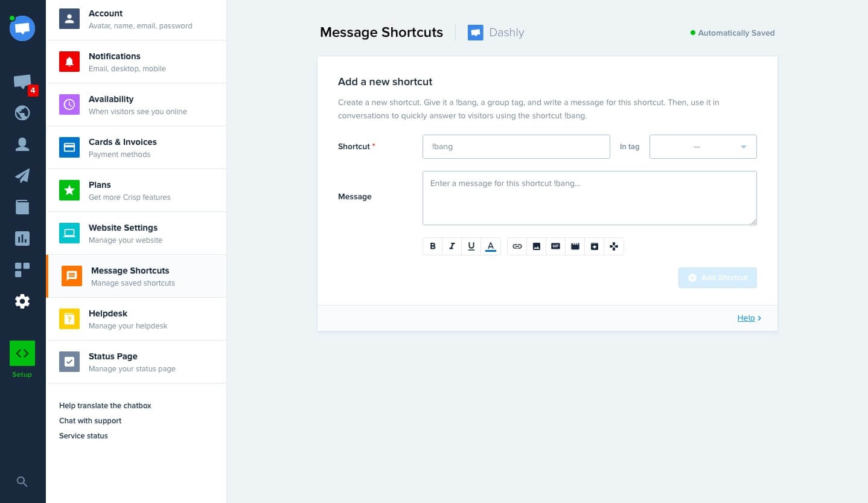Expand the In tag dropdown
868x503 pixels.
[703, 147]
